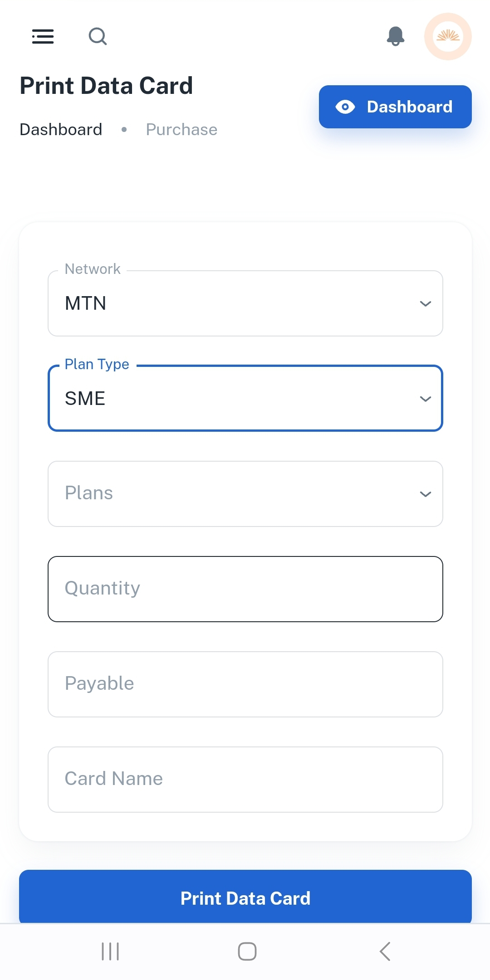
Task: Focus the Quantity input field
Action: [245, 589]
